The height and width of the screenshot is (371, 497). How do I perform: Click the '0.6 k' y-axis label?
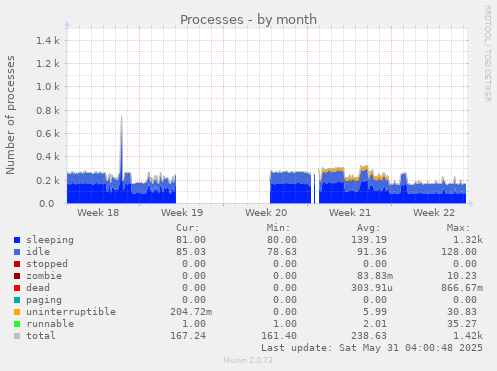(48, 134)
